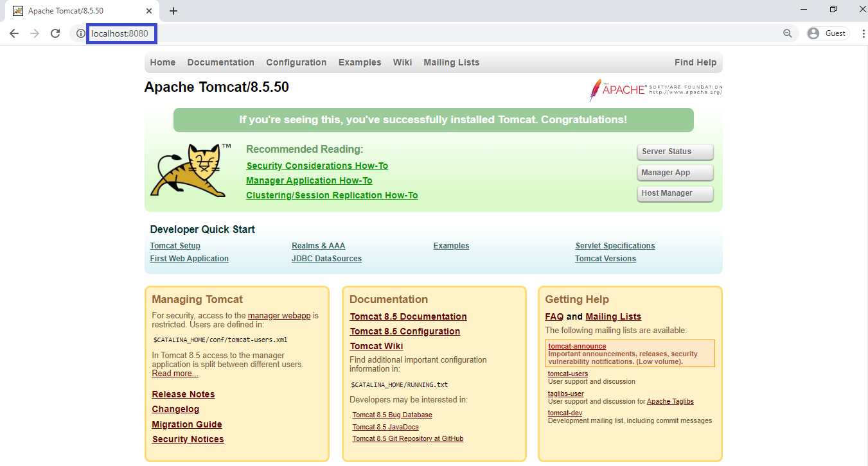Open the Migration Guide link

pos(187,424)
